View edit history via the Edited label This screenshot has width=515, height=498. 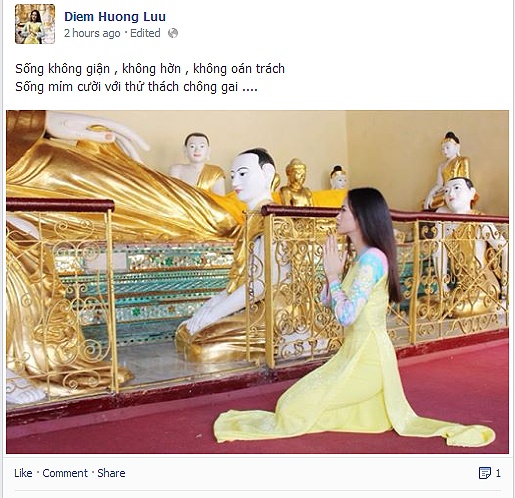(x=145, y=33)
